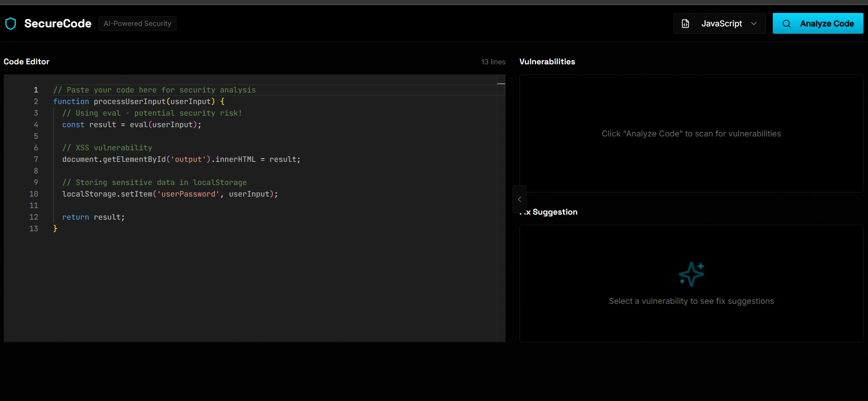This screenshot has width=868, height=401.
Task: Click the innerHTML assignment line in the editor
Action: 181,160
